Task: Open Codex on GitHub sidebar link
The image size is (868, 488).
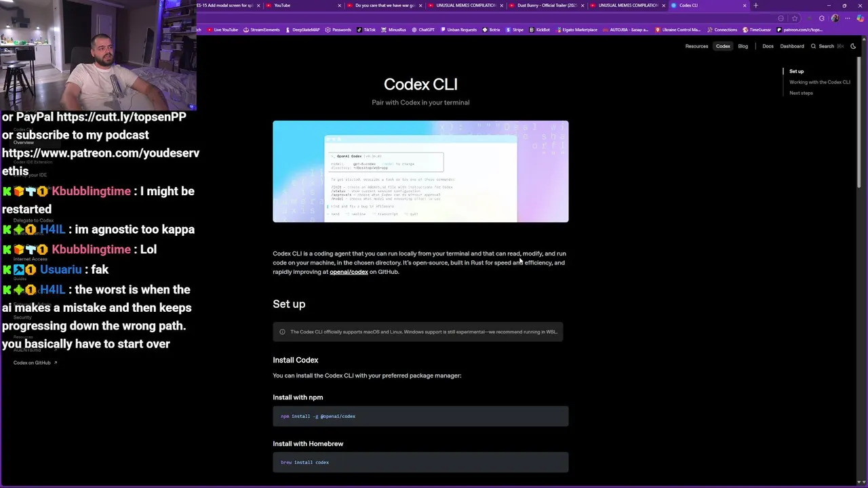Action: [x=35, y=363]
